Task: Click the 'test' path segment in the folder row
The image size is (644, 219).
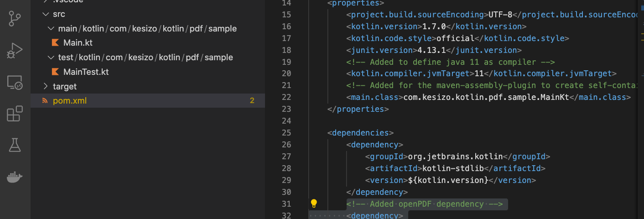Action: tap(66, 58)
